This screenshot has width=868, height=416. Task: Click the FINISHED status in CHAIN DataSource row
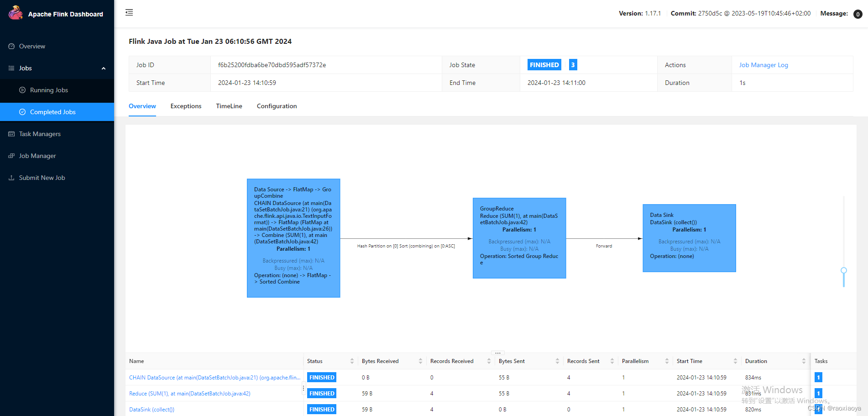[322, 378]
